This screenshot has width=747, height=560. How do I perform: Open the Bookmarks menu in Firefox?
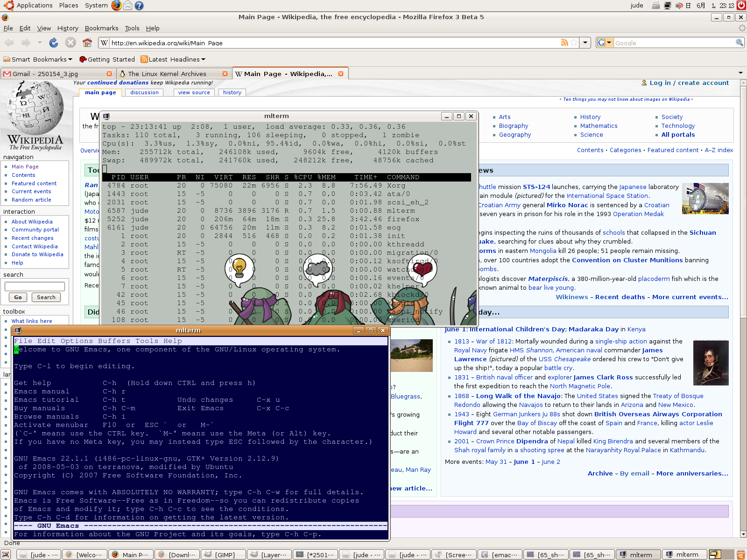tap(101, 28)
